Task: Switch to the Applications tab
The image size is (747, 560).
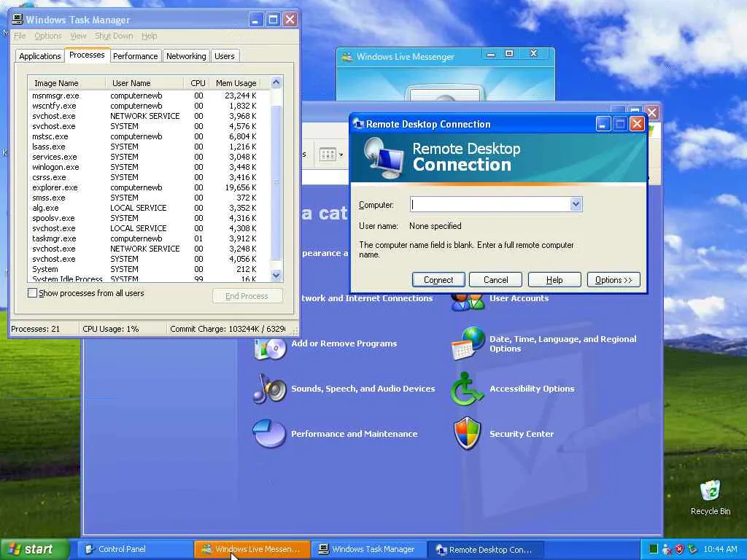Action: tap(40, 56)
